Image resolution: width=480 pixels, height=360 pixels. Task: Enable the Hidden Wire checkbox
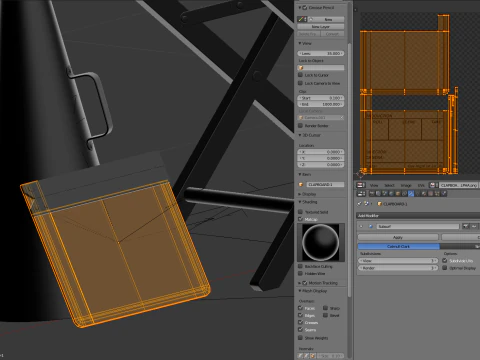300,273
